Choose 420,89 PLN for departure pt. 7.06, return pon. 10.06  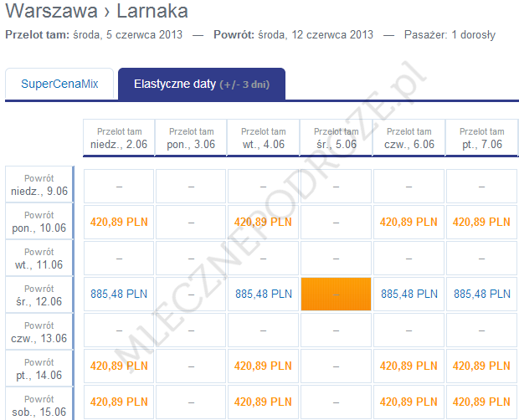(480, 222)
